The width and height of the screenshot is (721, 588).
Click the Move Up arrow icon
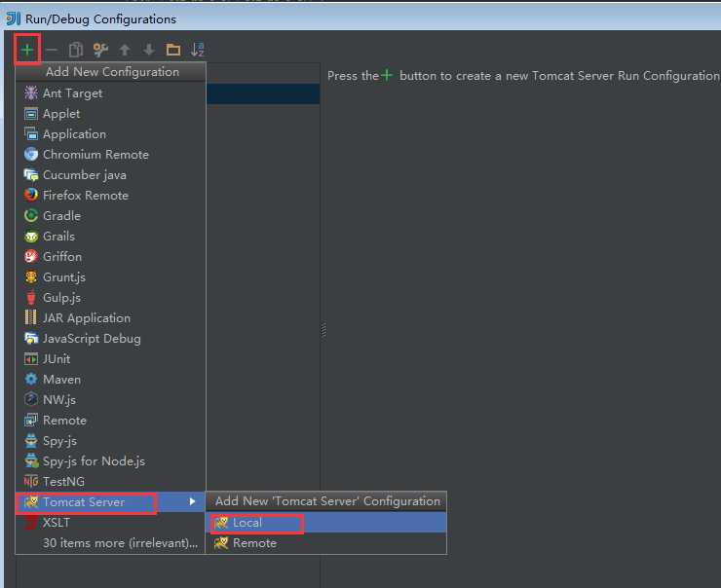coord(125,49)
